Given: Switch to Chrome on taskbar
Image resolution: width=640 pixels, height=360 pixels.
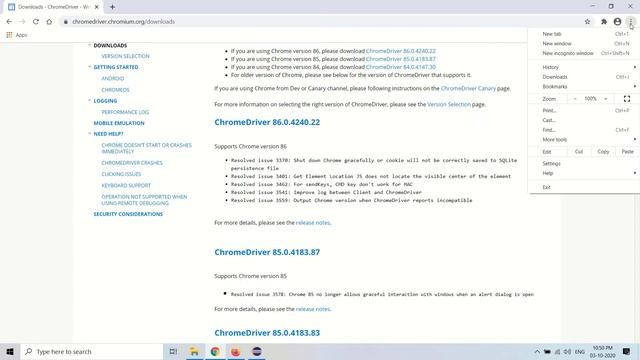Looking at the screenshot, I should coord(215,351).
